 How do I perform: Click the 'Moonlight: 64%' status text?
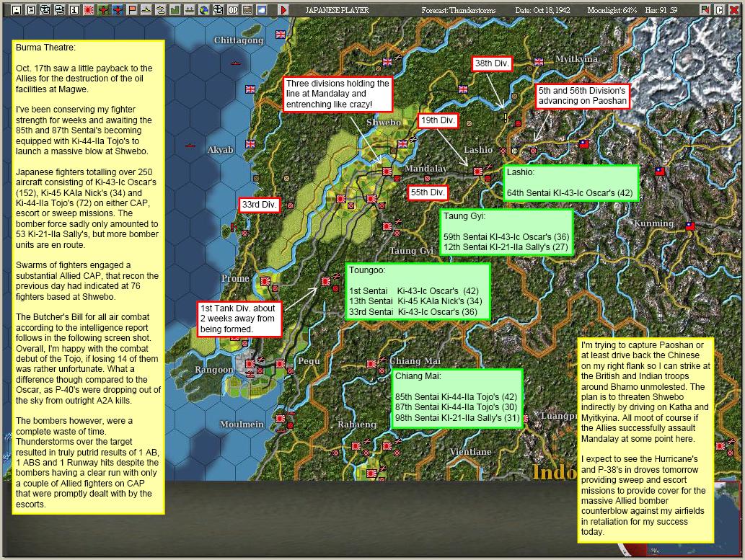(612, 10)
